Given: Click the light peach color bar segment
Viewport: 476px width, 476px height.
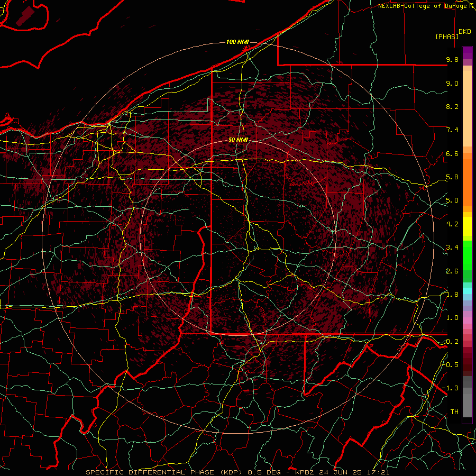Looking at the screenshot, I should click(467, 108).
